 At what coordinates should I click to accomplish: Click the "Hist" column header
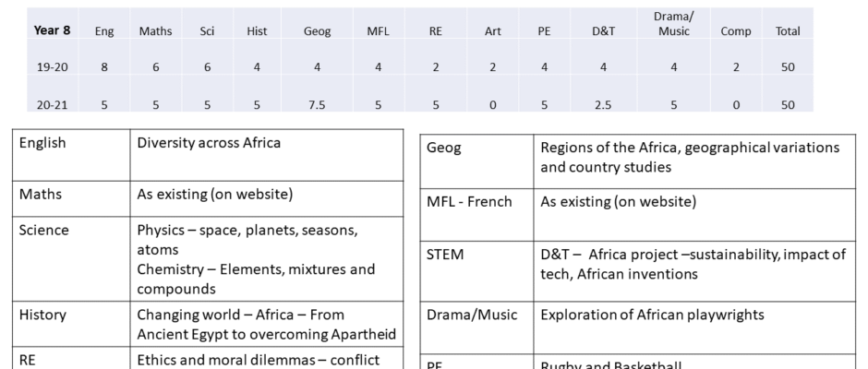(258, 30)
